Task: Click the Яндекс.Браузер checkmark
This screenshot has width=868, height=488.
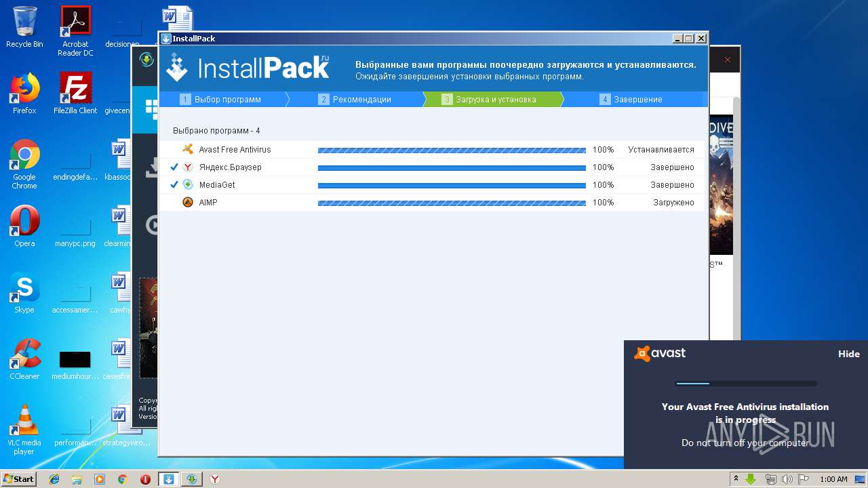Action: pyautogui.click(x=174, y=167)
